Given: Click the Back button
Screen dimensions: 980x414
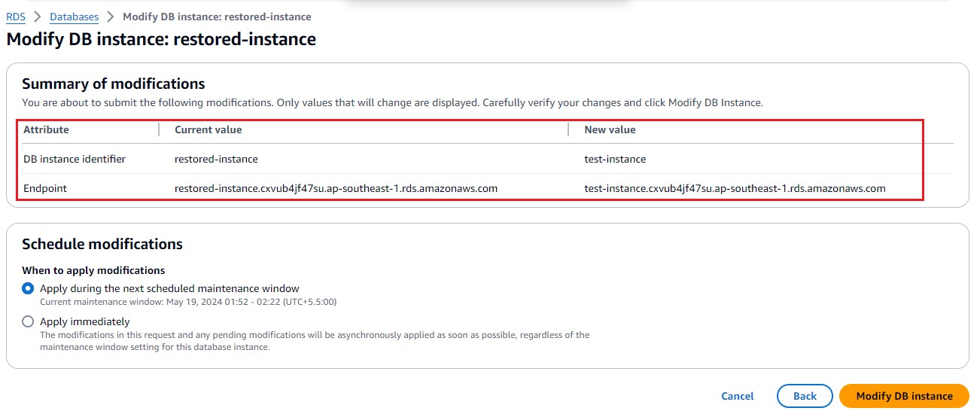Looking at the screenshot, I should coord(805,396).
